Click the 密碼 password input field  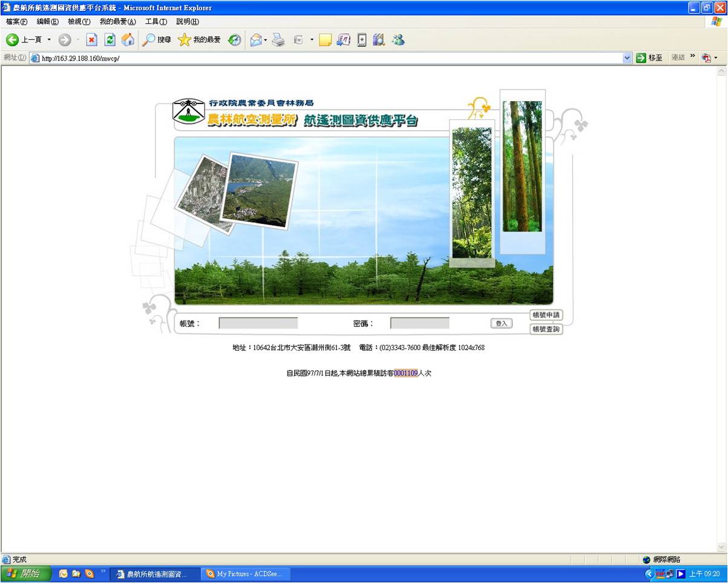point(419,323)
